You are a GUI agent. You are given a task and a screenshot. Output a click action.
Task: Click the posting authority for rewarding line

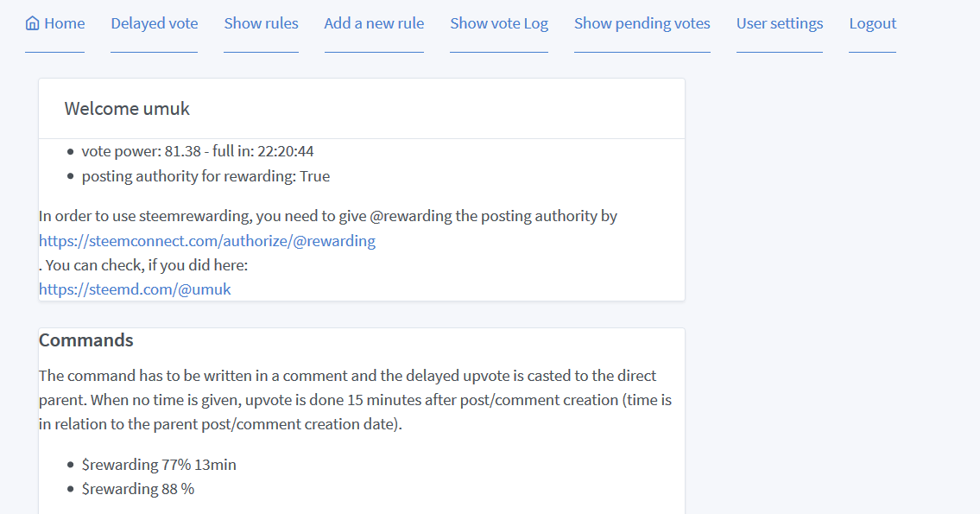tap(205, 176)
